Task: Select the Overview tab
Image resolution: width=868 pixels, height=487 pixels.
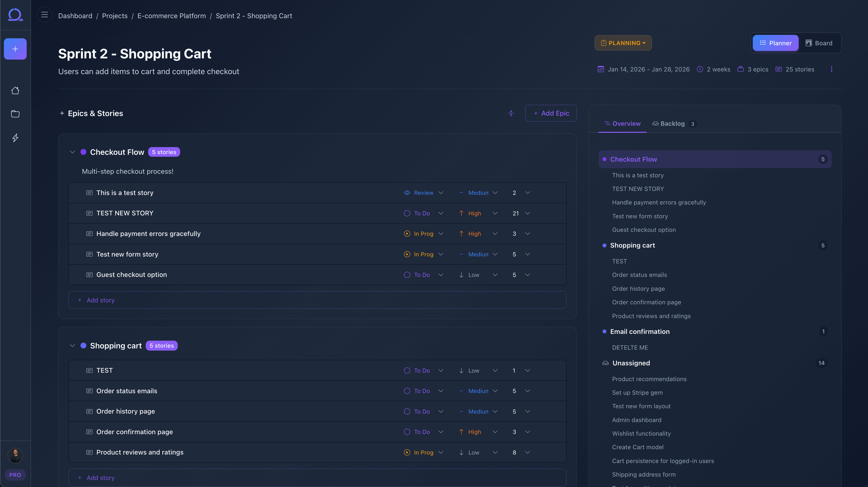Action: tap(622, 124)
